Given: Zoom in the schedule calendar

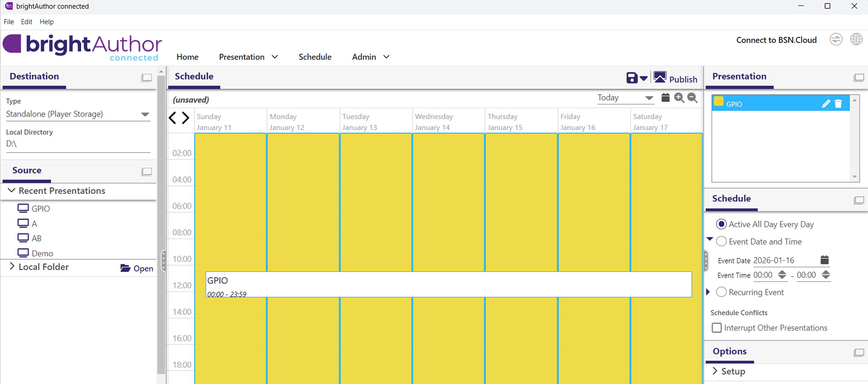Looking at the screenshot, I should click(x=679, y=98).
